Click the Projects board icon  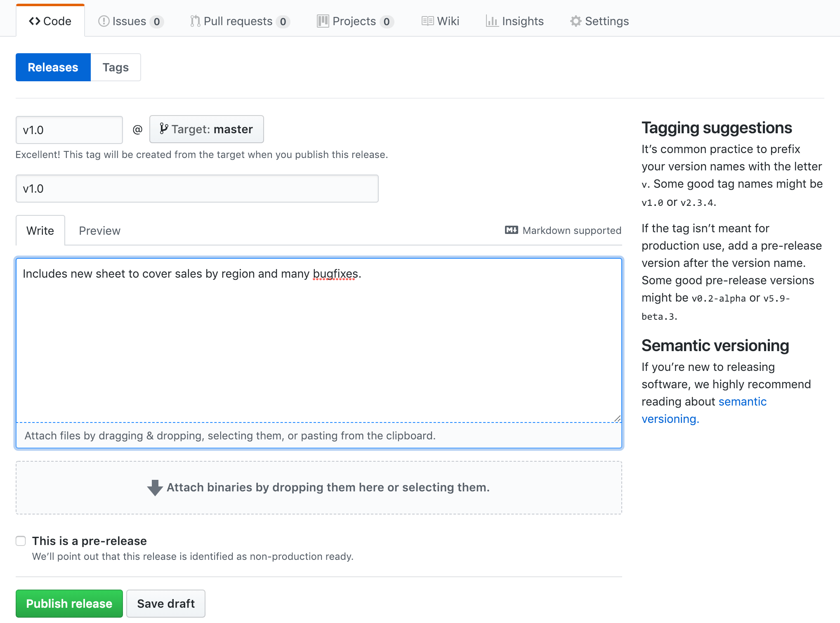point(323,21)
